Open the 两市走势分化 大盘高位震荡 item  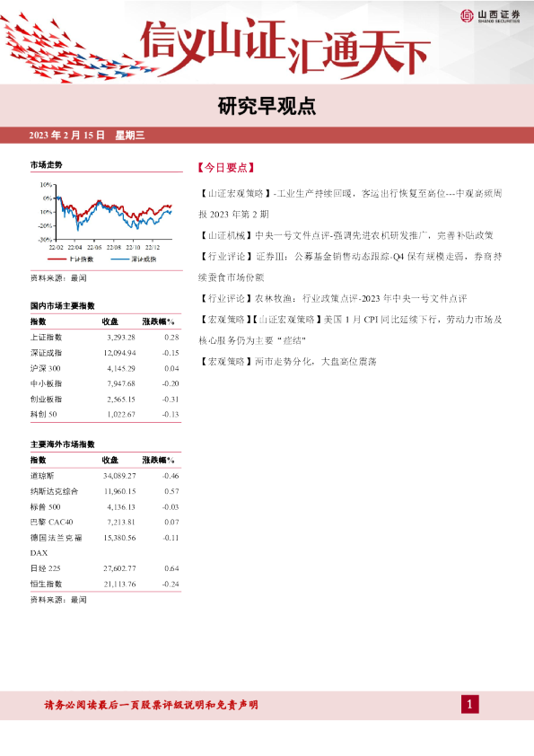coord(287,361)
